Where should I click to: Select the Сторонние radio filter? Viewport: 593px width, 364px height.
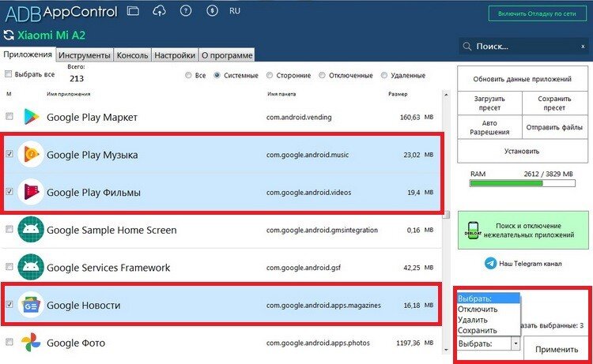270,75
